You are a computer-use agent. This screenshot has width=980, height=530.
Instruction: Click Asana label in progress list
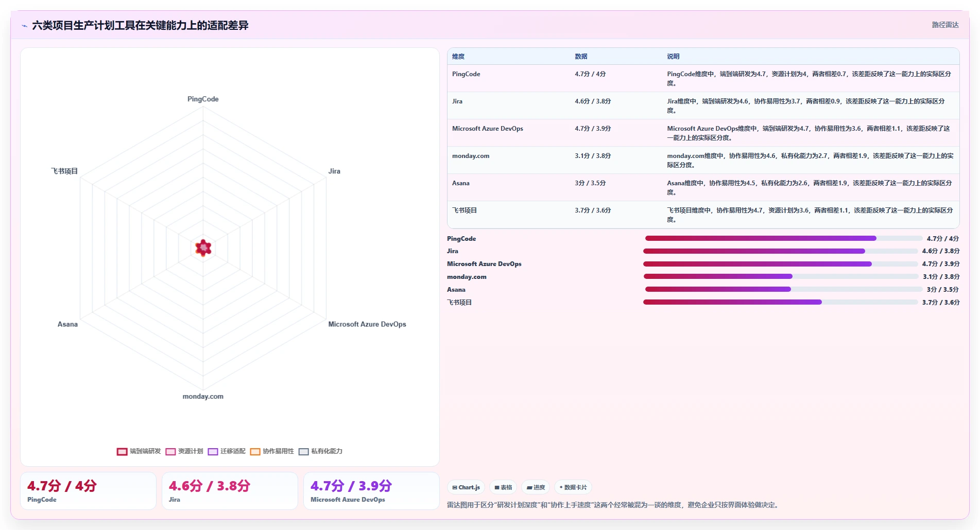[456, 290]
